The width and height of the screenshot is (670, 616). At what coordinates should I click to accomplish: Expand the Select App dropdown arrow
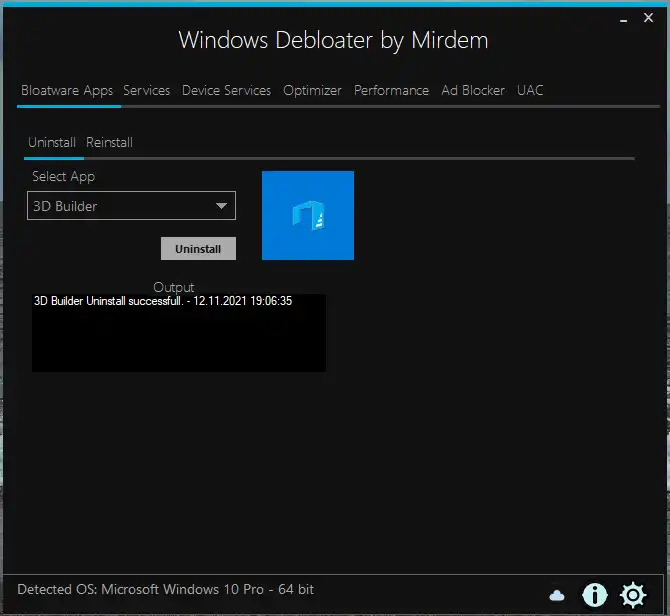[x=221, y=206]
